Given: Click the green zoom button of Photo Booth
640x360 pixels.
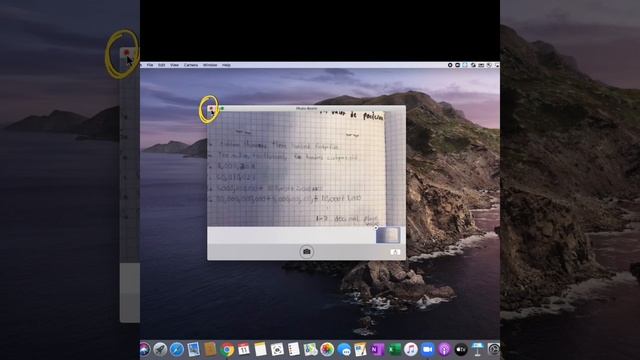Looking at the screenshot, I should tap(222, 109).
